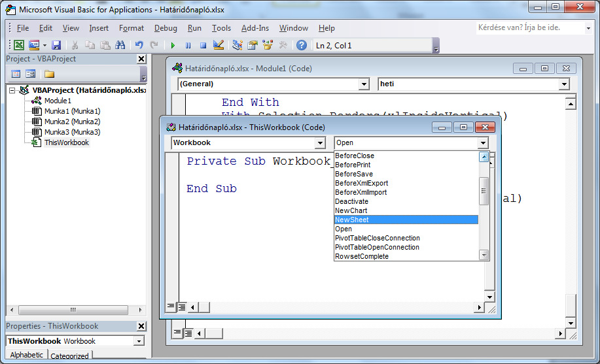This screenshot has height=364, width=600.
Task: Open Insert UserForm dropdown arrow
Action: 44,46
